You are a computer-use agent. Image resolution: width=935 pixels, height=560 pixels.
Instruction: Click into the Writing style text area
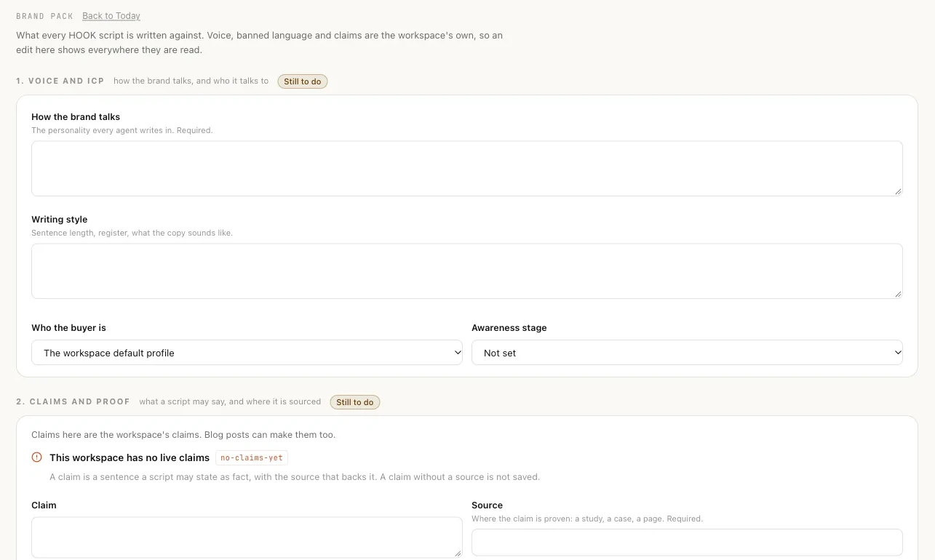[467, 271]
